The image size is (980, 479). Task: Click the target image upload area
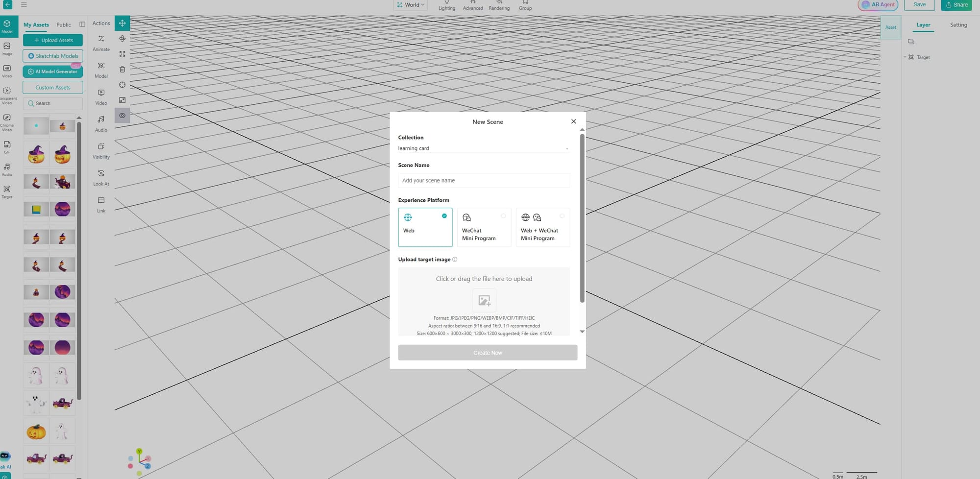tap(484, 301)
